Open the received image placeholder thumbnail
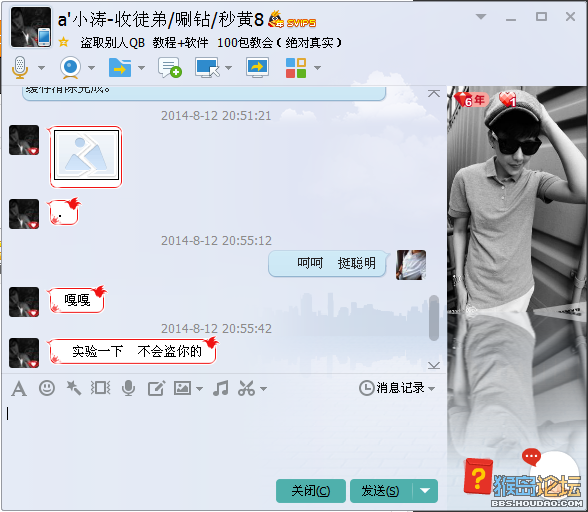The width and height of the screenshot is (588, 512). tap(86, 155)
